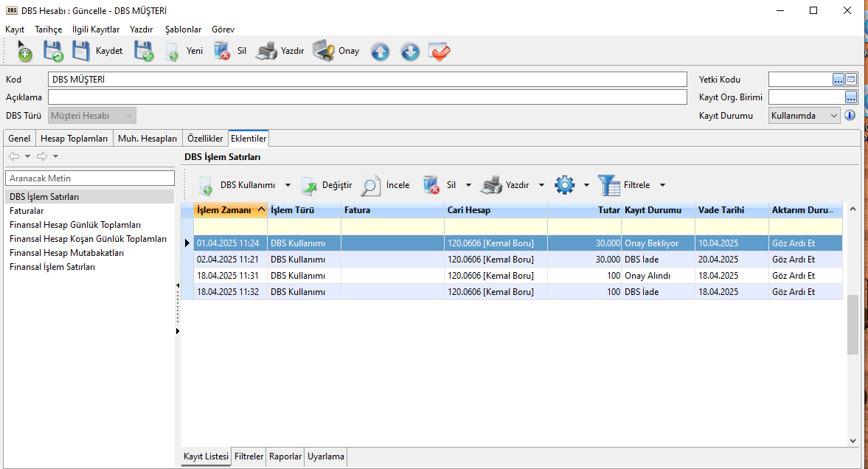Screen dimensions: 868x469
Task: Click the vertical scrollbar thumb of the grid
Action: (853, 324)
